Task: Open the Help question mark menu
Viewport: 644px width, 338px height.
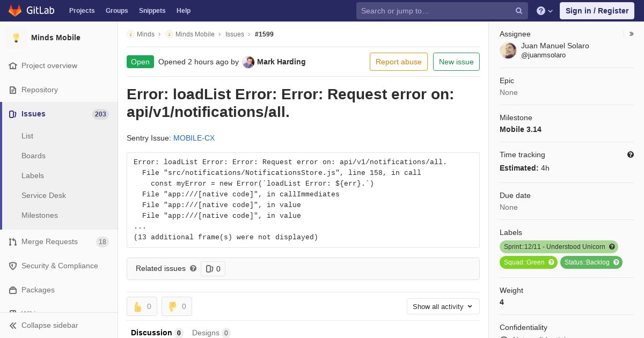Action: click(x=545, y=11)
